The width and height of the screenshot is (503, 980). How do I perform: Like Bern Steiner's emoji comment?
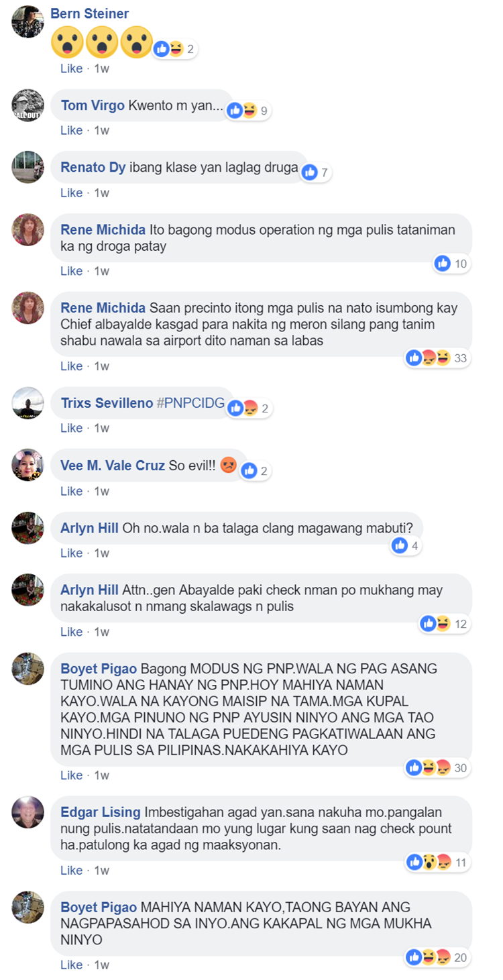[x=71, y=68]
